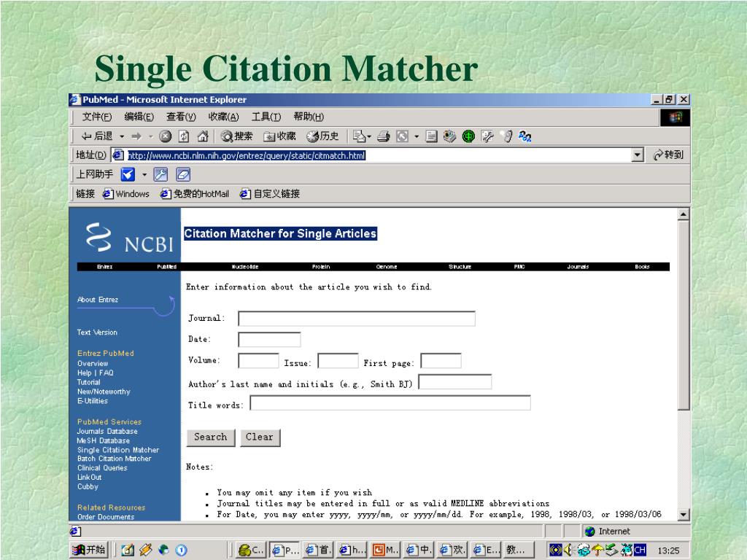Click the CH language indicator in the tray
This screenshot has height=560, width=747.
pyautogui.click(x=640, y=550)
